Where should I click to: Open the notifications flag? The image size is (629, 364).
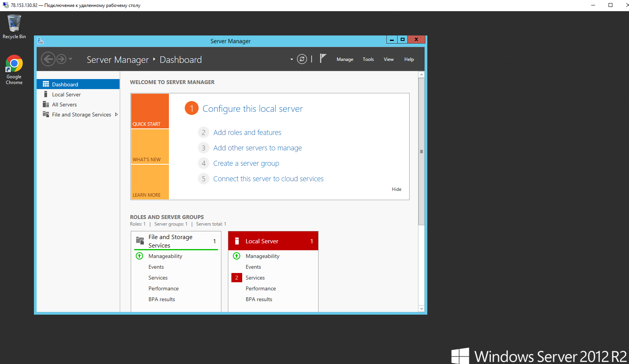click(x=323, y=59)
